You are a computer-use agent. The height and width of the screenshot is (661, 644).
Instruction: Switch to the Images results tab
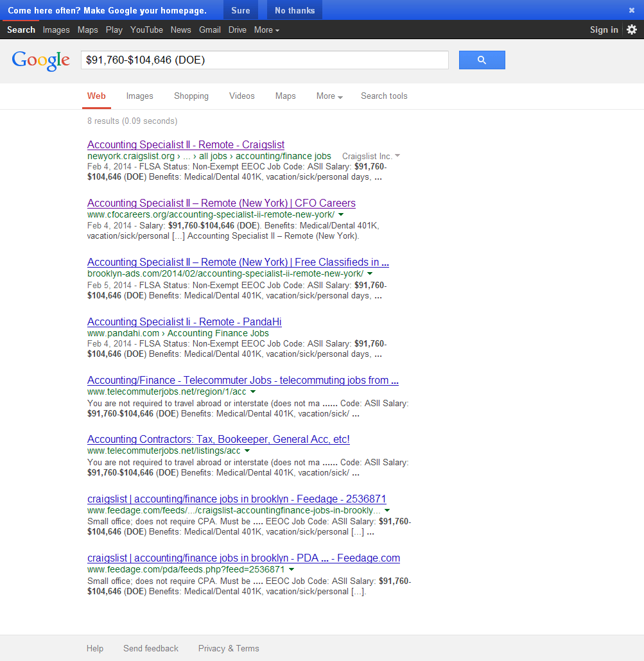click(139, 96)
